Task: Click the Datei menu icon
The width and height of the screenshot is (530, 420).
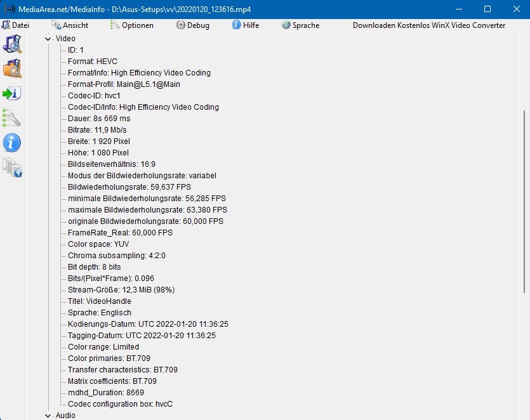Action: point(6,25)
